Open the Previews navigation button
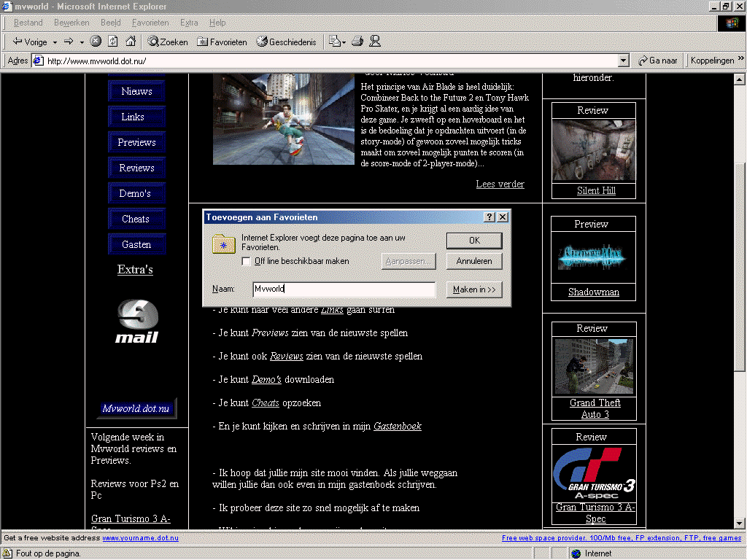The image size is (747, 560). coord(136,142)
